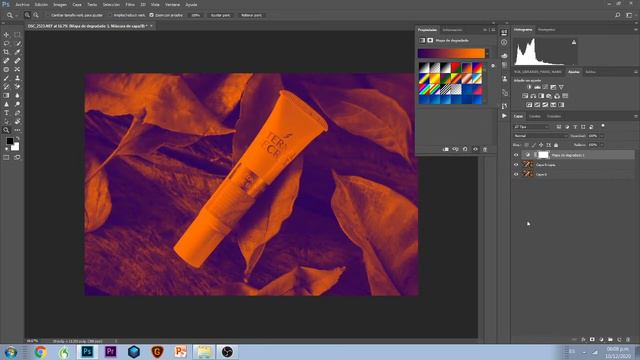The width and height of the screenshot is (640, 360).
Task: Open Premiere Pro from the taskbar
Action: pos(110,351)
